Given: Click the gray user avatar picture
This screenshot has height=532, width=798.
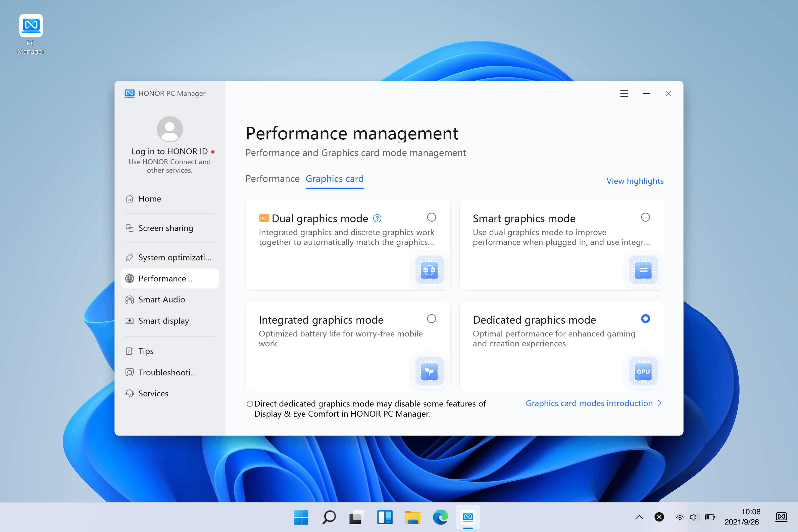Looking at the screenshot, I should pyautogui.click(x=170, y=129).
